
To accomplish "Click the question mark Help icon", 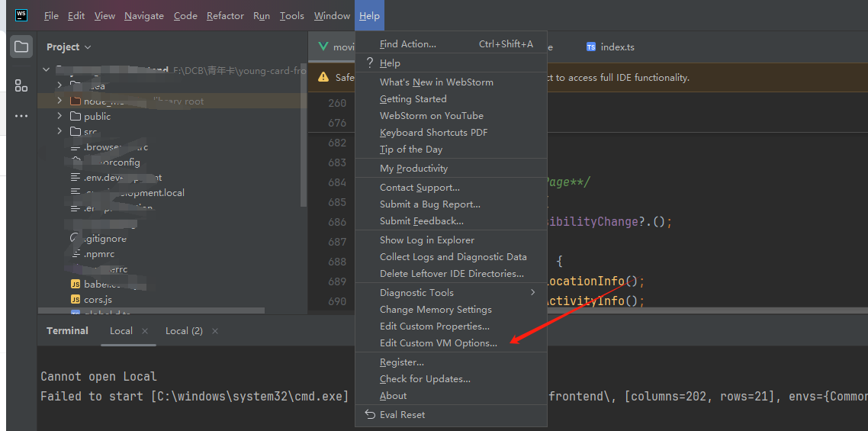I will [x=370, y=63].
